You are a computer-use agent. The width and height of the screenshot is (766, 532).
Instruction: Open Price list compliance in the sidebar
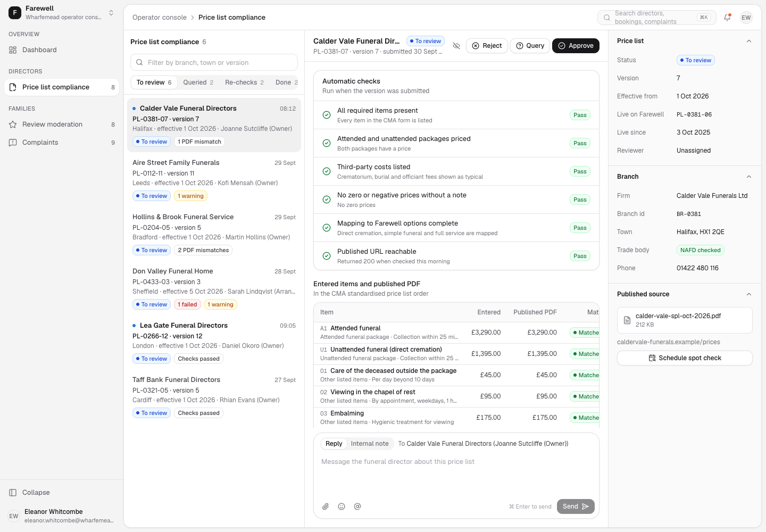pos(62,87)
